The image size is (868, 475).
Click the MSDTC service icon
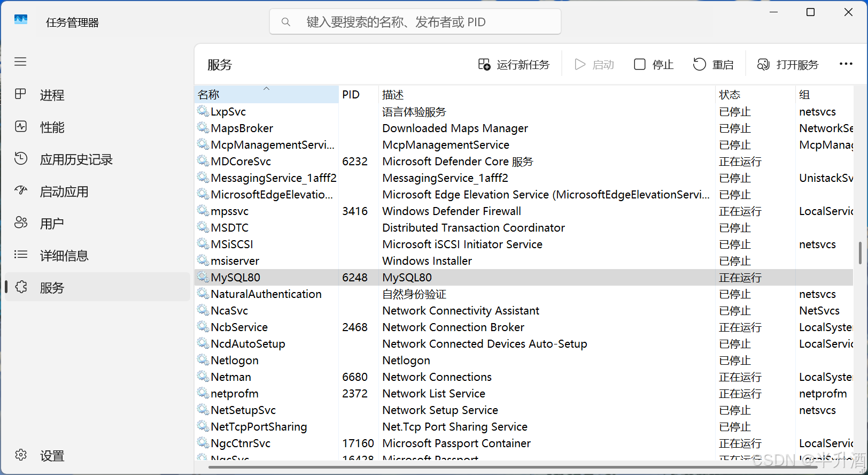click(203, 227)
